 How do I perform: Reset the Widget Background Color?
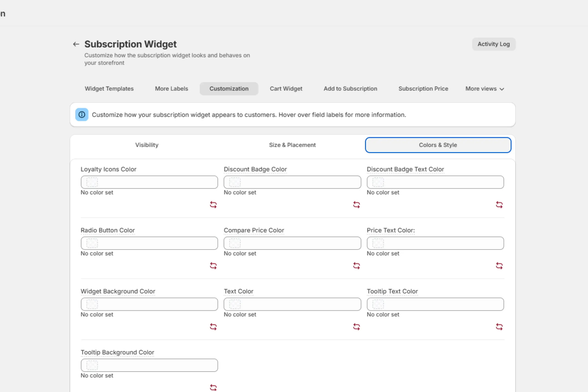[213, 327]
